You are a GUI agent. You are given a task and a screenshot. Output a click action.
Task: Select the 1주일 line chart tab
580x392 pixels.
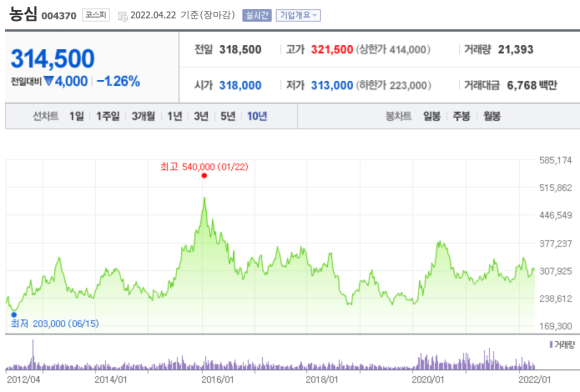pos(108,116)
